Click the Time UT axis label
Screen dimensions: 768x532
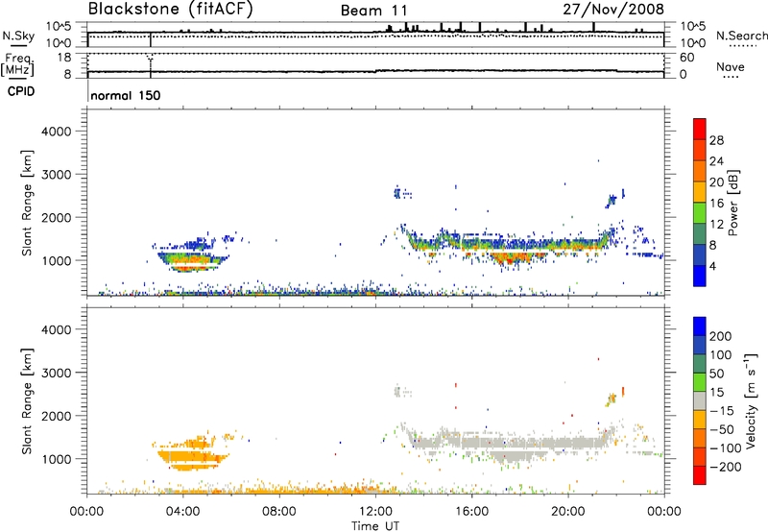click(375, 525)
